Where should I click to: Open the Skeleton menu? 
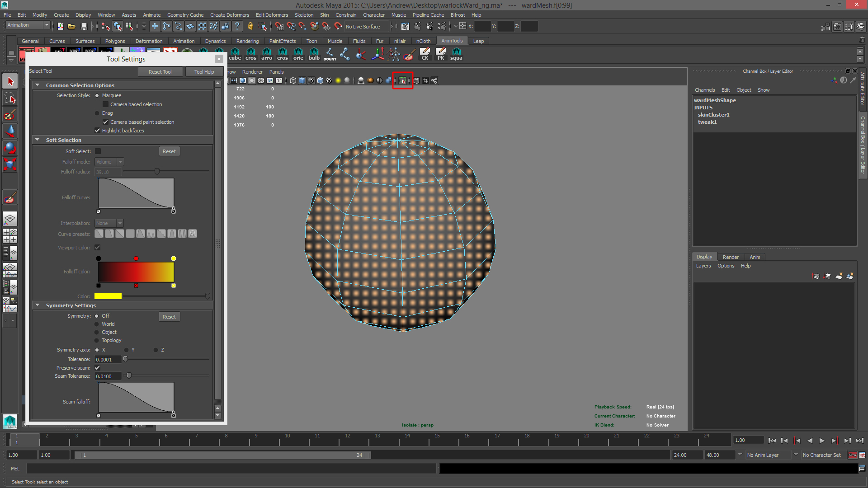(x=304, y=15)
